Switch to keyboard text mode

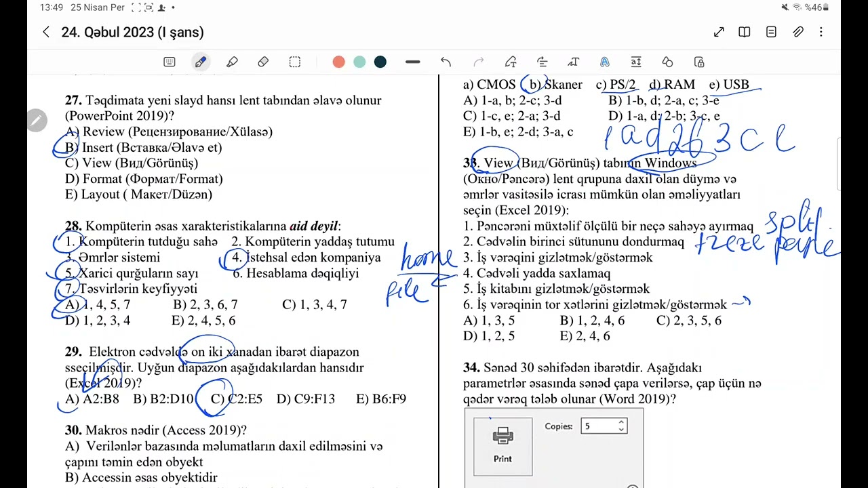(x=170, y=62)
